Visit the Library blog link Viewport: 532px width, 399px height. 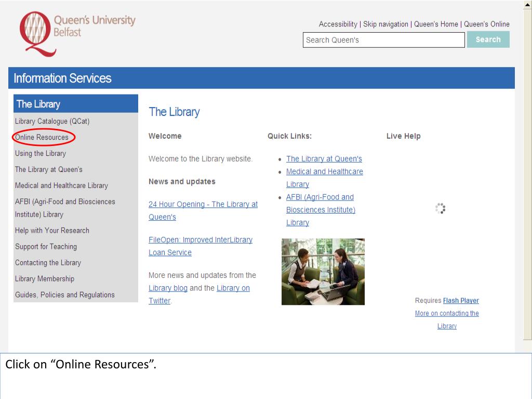click(x=168, y=288)
